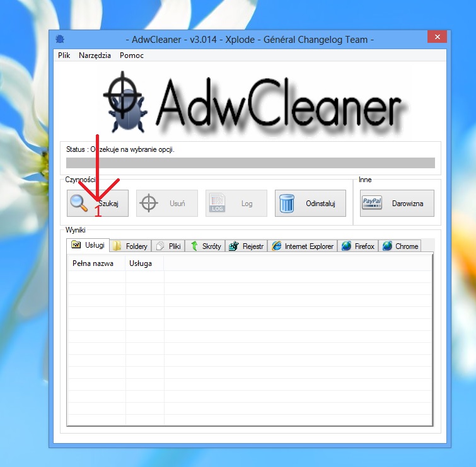Click the crosshair icon on Usuń
Screen dimensions: 476x467
[x=149, y=203]
